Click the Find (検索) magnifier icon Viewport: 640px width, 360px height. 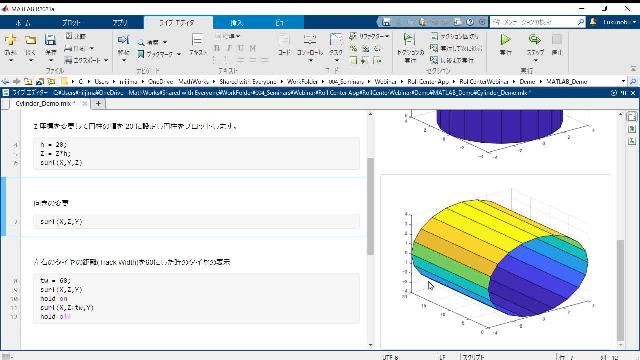[141, 42]
